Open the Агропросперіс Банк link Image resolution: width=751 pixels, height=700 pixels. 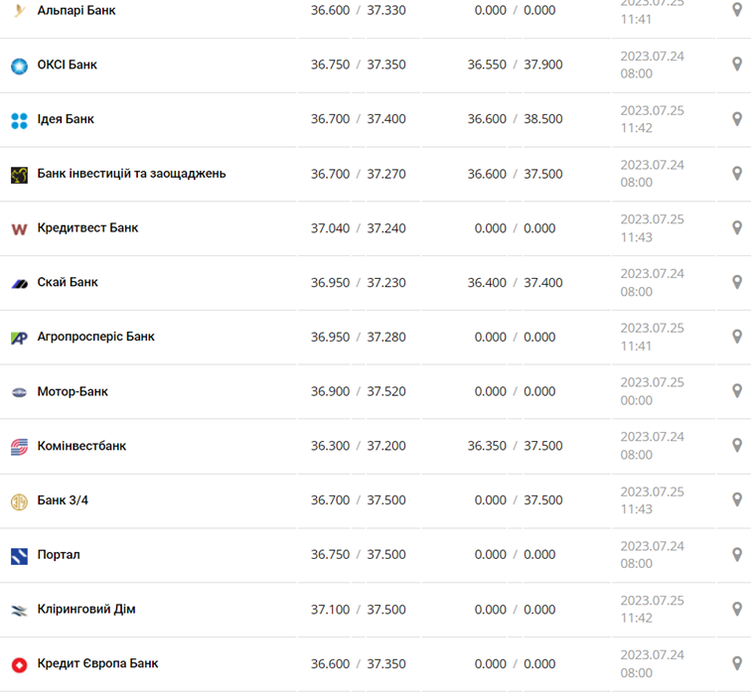[x=95, y=337]
